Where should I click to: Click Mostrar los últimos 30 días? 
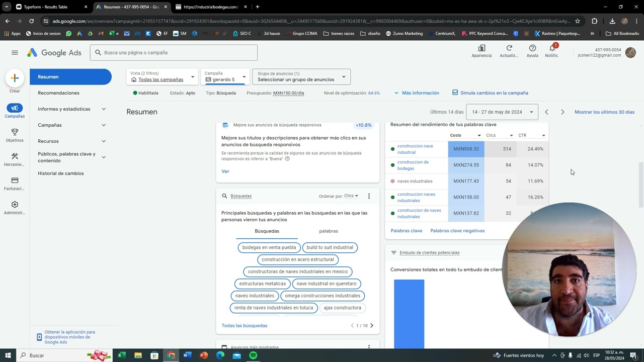coord(604,112)
